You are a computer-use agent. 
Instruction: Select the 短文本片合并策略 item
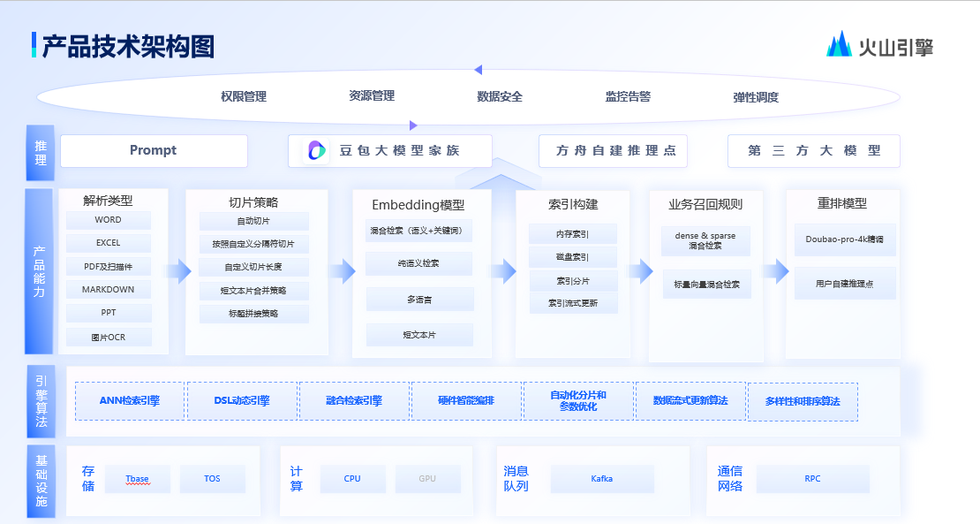[253, 291]
